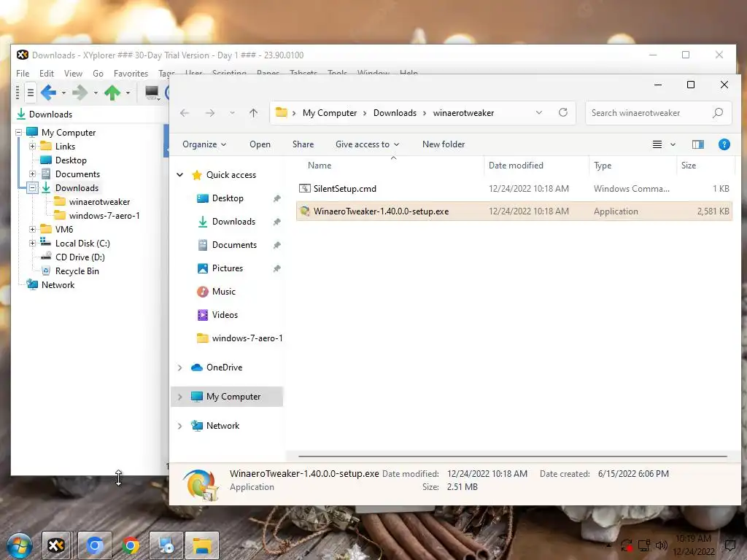
Task: Open the Organize dropdown
Action: 204,144
